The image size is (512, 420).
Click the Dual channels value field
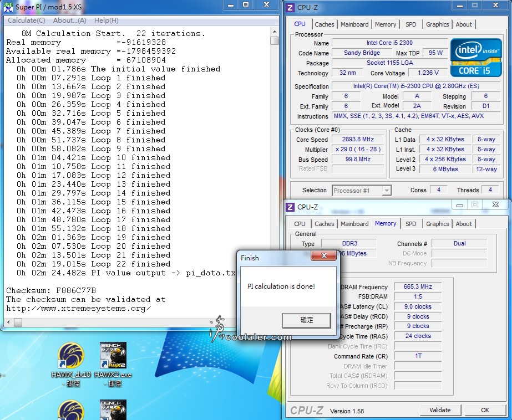[x=459, y=243]
